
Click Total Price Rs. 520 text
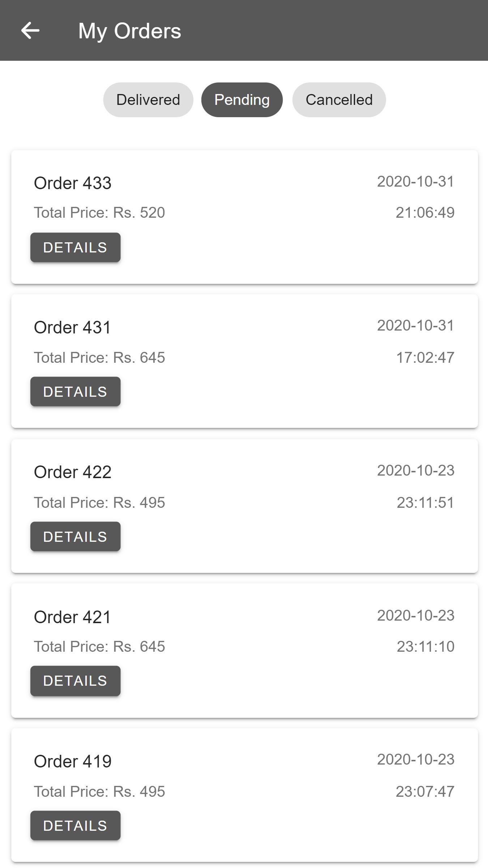99,213
